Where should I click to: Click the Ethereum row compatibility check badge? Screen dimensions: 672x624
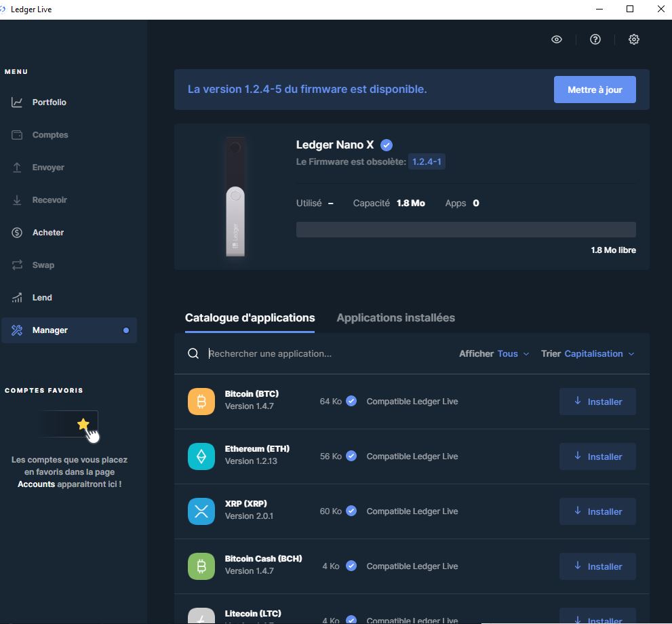click(x=351, y=456)
